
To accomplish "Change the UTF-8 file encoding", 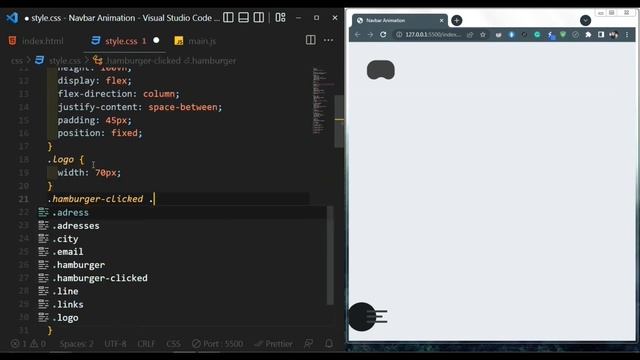I will [x=115, y=344].
